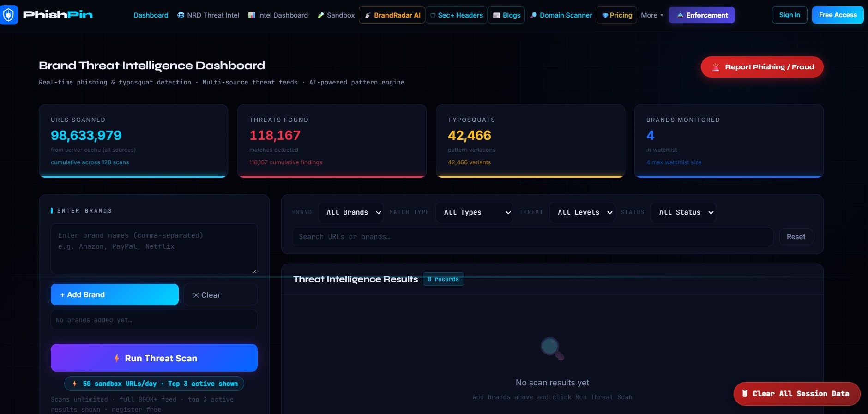Image resolution: width=868 pixels, height=414 pixels.
Task: Click the magnifying glass empty-state icon
Action: (552, 349)
